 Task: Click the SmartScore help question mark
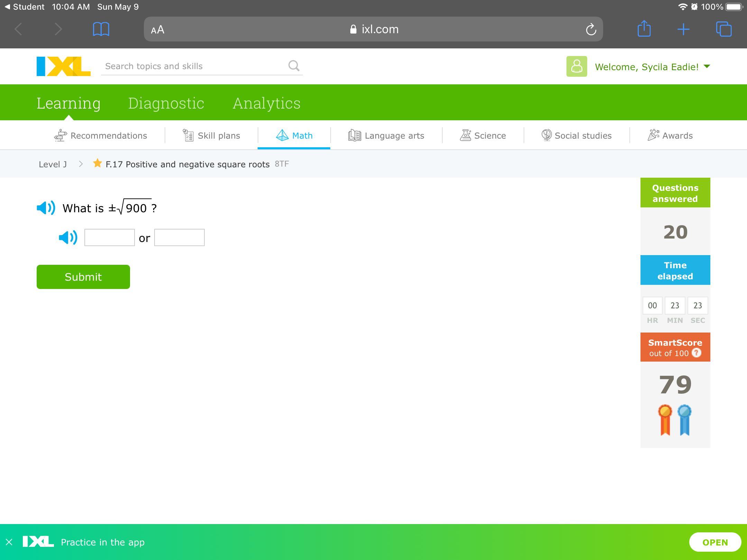697,353
